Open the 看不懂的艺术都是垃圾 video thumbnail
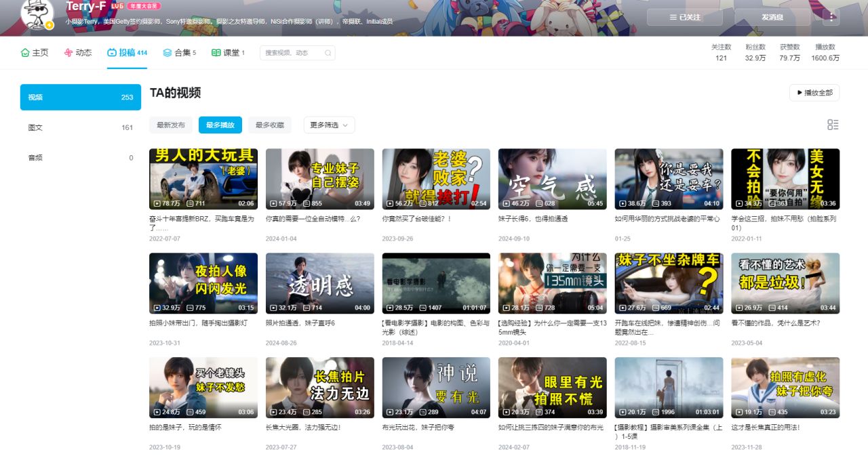Screen dimensions: 868x456 pyautogui.click(x=785, y=283)
